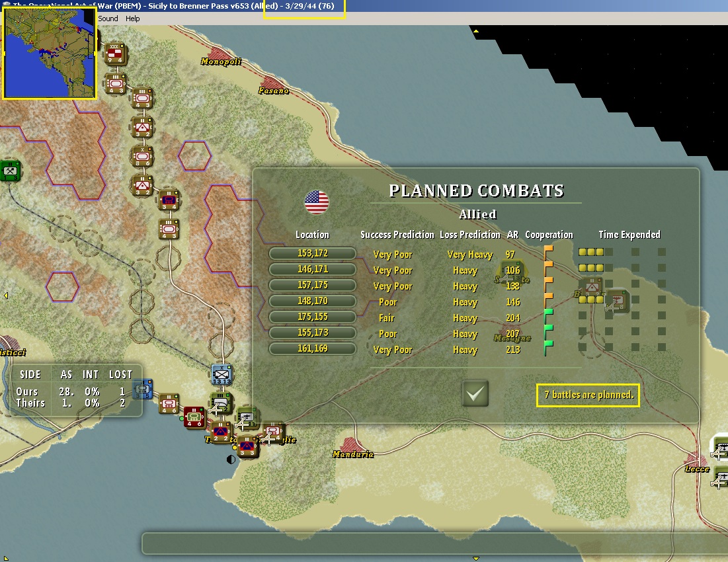Open the Sound menu
This screenshot has height=562, width=728.
(x=108, y=19)
